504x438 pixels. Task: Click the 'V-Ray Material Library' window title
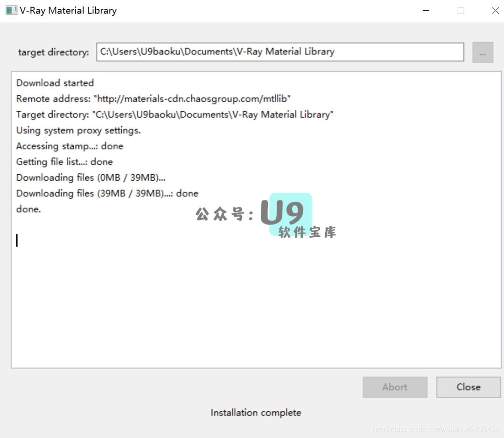tap(68, 11)
